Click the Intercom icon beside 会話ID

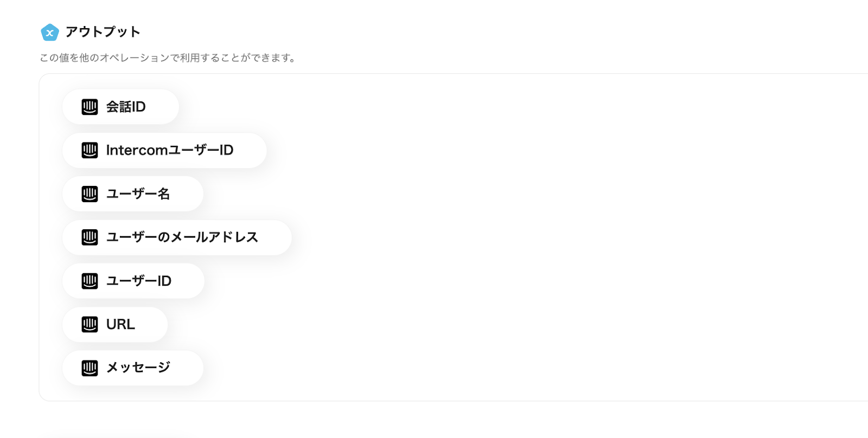click(x=90, y=107)
